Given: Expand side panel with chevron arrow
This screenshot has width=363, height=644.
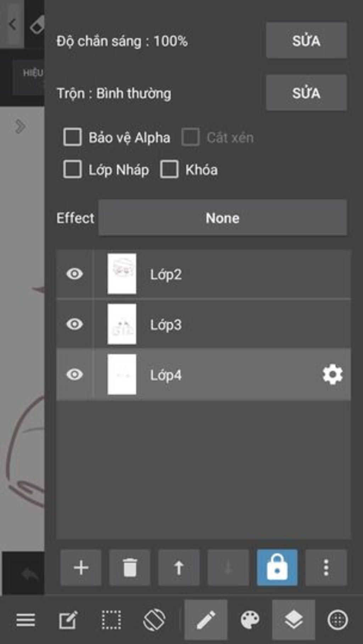Looking at the screenshot, I should point(20,126).
